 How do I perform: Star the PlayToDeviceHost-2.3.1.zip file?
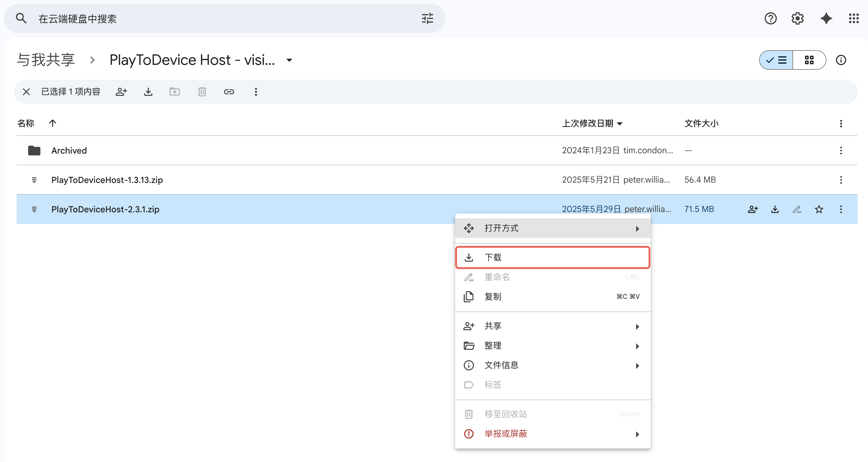click(819, 209)
